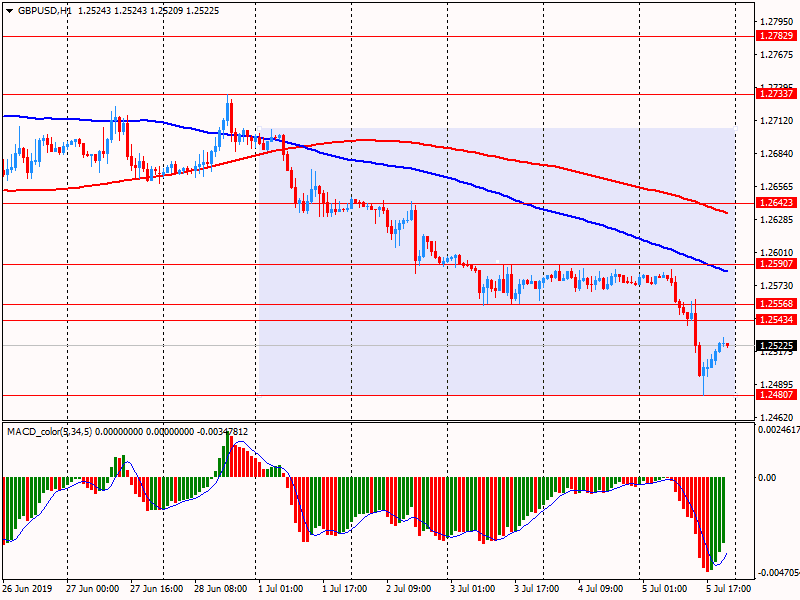Select the 1.27950 price scale value

coord(777,21)
